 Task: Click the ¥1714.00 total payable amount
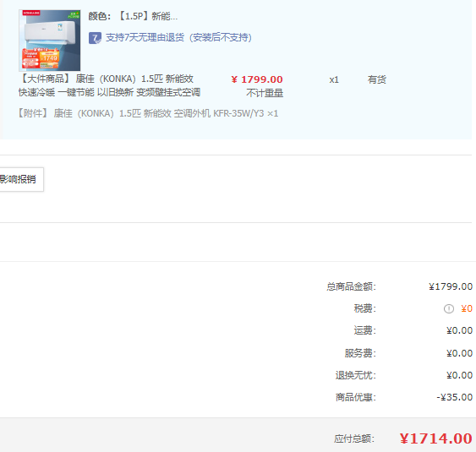click(x=436, y=438)
